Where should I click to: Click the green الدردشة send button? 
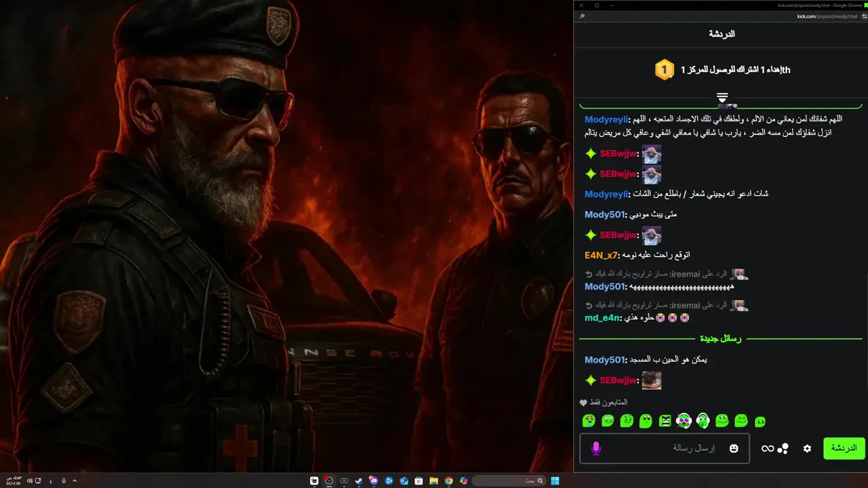(844, 449)
